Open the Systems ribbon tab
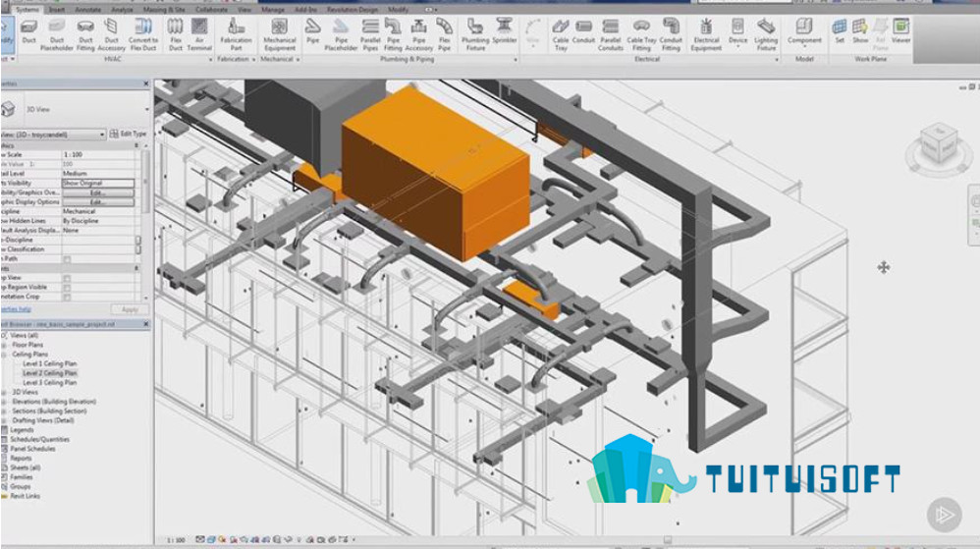The width and height of the screenshot is (980, 549). pyautogui.click(x=27, y=10)
